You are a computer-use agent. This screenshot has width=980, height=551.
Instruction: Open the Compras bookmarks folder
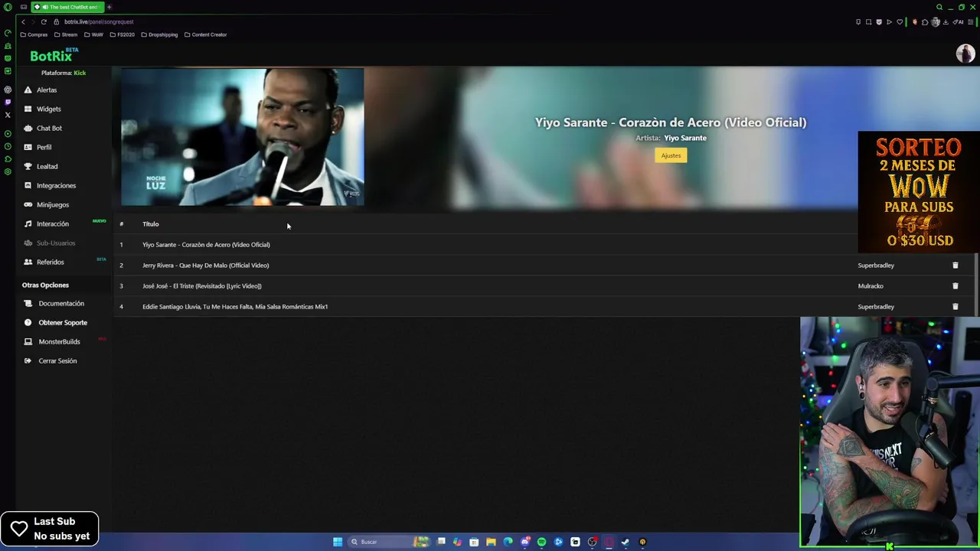[34, 34]
